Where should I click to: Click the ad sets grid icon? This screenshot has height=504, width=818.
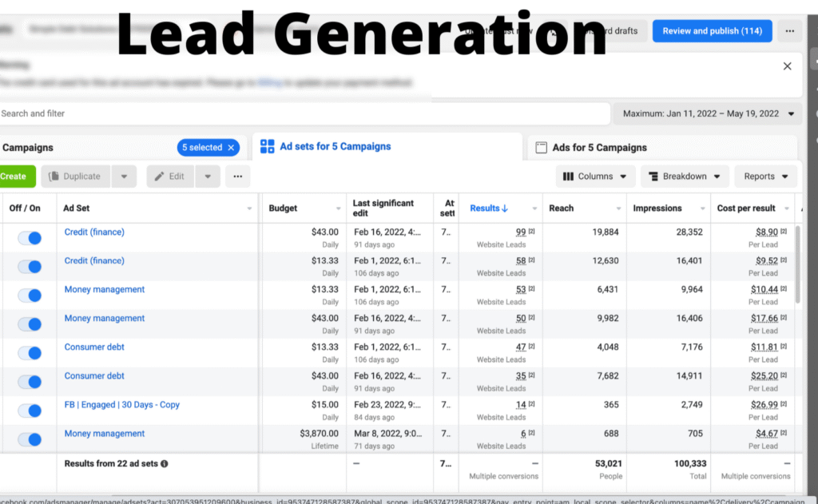(268, 147)
